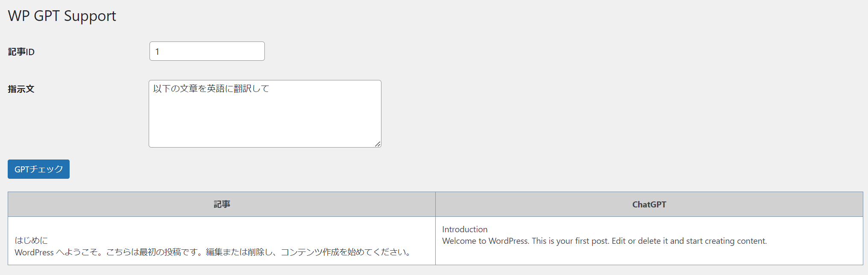Click the Introduction text in ChatGPT cell

465,229
